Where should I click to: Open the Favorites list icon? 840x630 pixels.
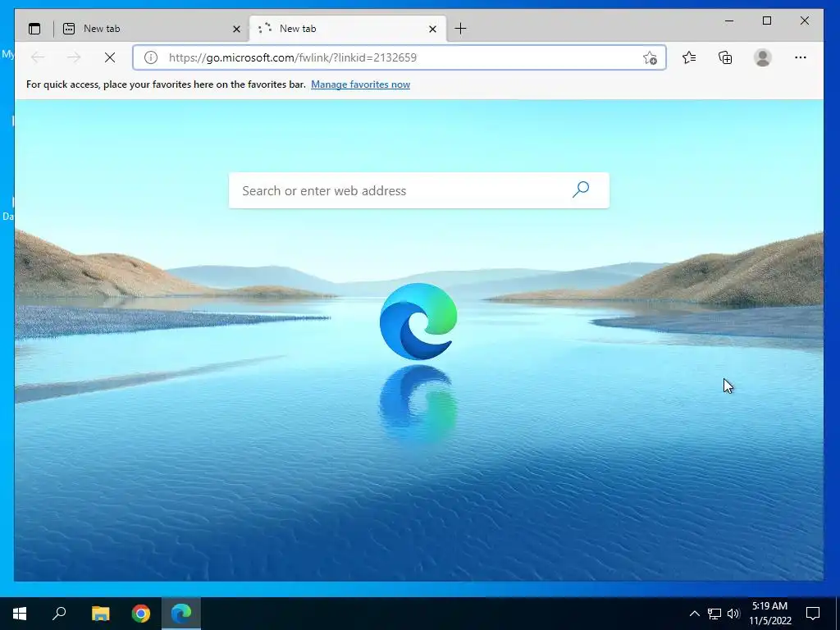[x=689, y=57]
